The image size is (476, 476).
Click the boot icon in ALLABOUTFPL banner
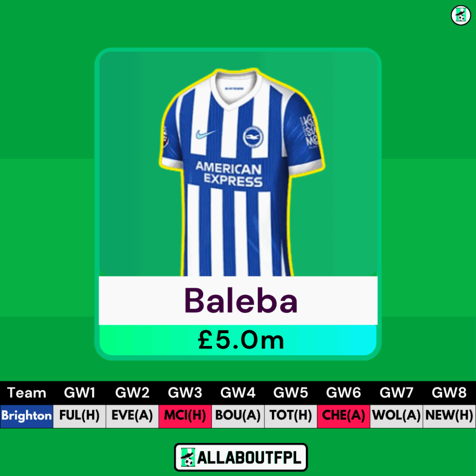pyautogui.click(x=188, y=457)
